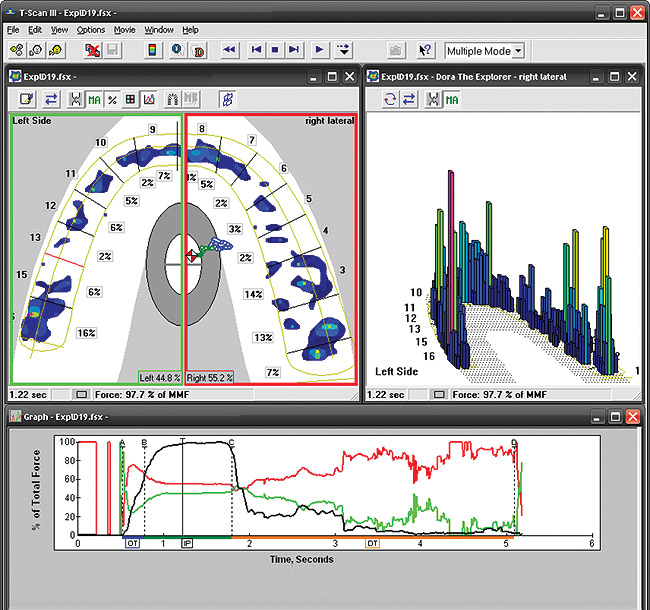Open the playback speed options arrow button
This screenshot has height=610, width=650.
[x=345, y=49]
